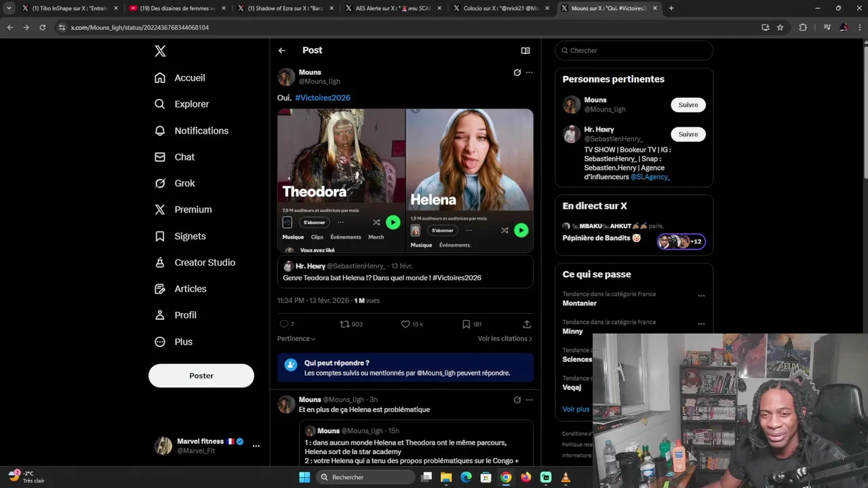
Task: Open reader view icon in Post header
Action: point(526,51)
